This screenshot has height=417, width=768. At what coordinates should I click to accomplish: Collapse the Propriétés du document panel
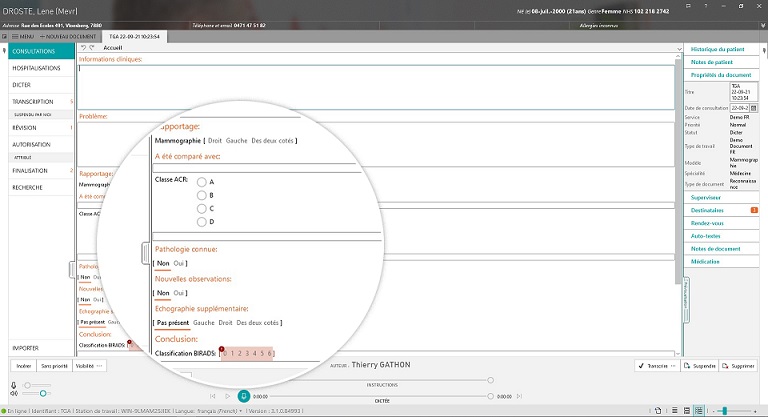tap(721, 75)
